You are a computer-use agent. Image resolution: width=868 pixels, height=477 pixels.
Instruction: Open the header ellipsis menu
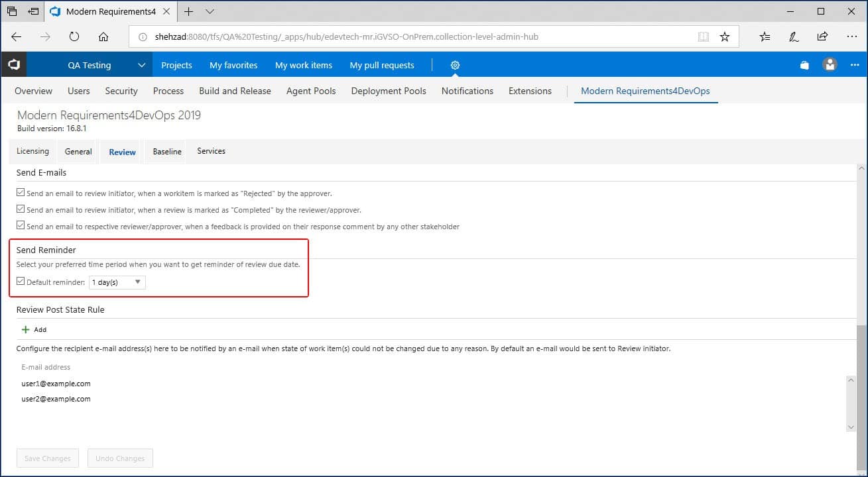point(855,65)
